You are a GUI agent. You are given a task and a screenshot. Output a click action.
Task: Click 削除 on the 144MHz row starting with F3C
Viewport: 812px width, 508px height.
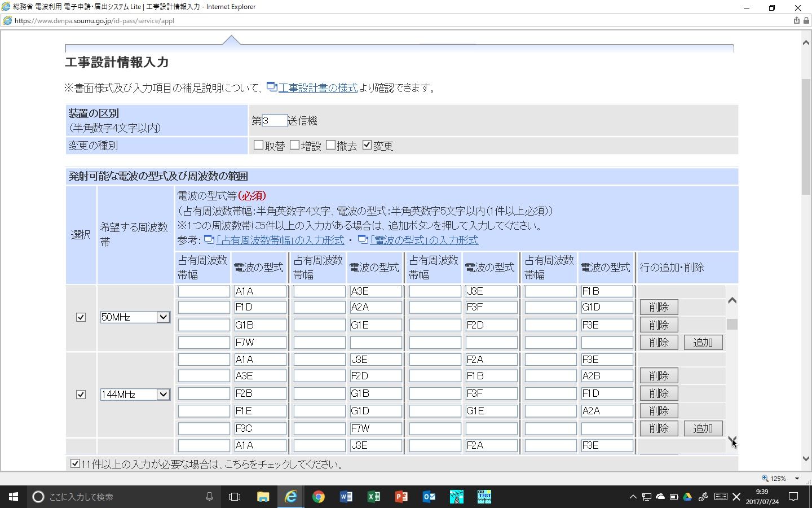click(659, 428)
